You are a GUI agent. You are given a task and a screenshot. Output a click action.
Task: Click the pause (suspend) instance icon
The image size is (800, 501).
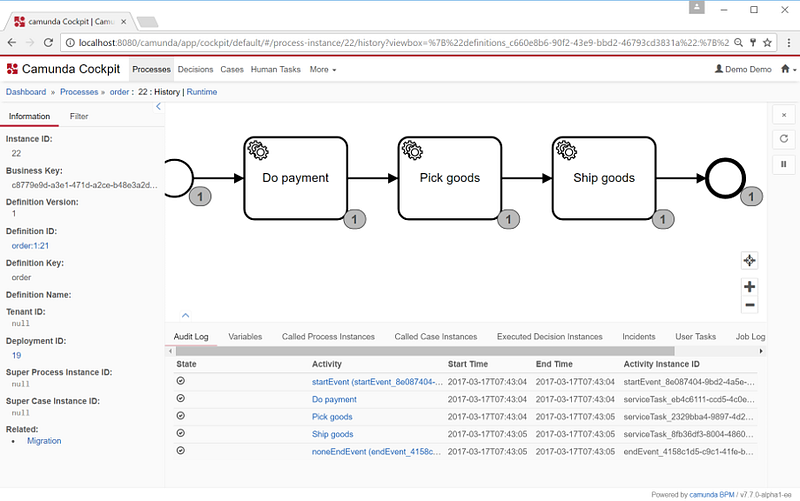click(783, 164)
